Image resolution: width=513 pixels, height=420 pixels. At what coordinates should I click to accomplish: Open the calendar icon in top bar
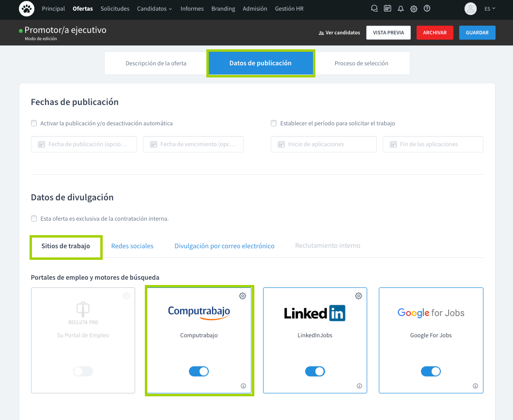click(387, 9)
